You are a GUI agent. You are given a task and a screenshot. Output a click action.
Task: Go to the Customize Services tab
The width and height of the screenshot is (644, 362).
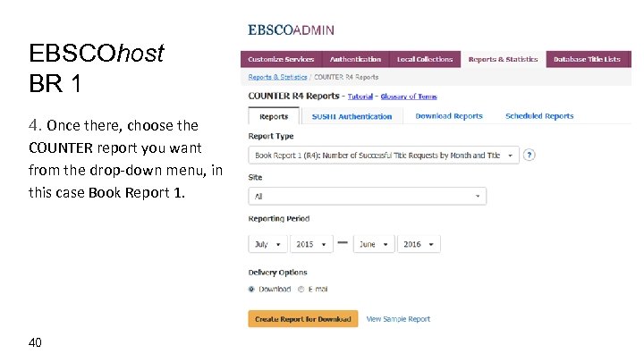281,59
